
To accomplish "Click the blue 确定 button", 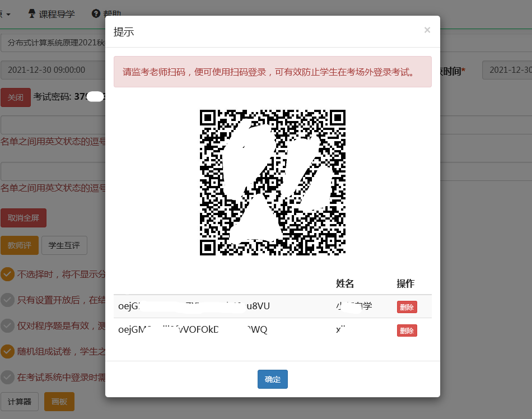I will coord(273,379).
